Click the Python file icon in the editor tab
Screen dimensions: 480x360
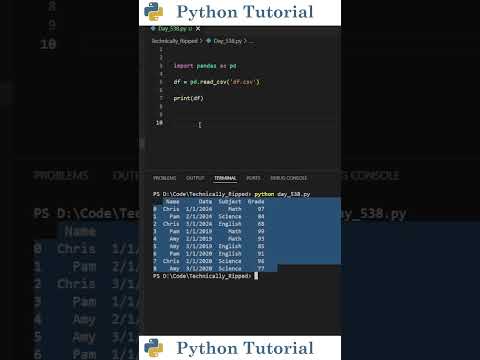pos(153,29)
